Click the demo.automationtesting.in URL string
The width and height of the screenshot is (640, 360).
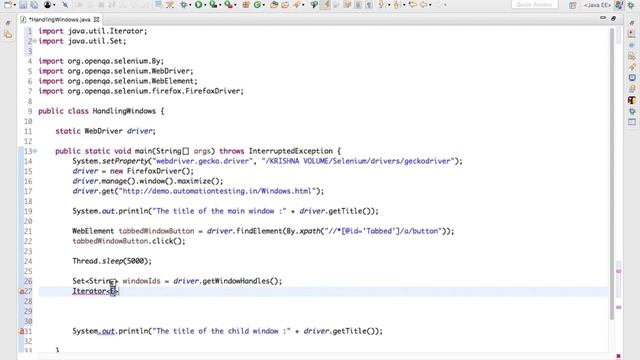click(217, 191)
